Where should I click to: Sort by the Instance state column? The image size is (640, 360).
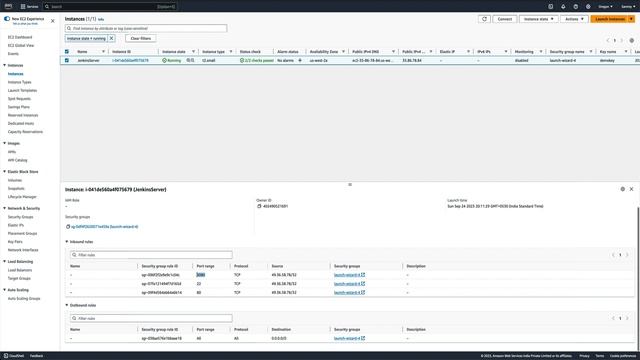point(193,52)
